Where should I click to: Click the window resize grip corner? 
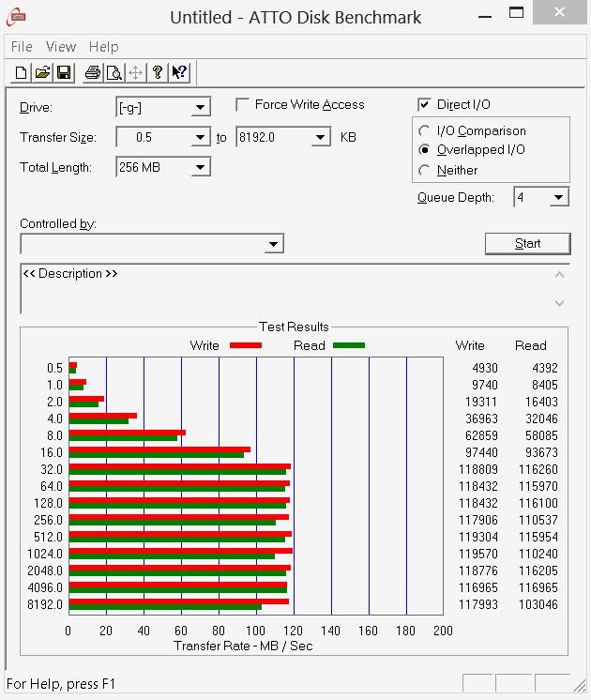(580, 684)
